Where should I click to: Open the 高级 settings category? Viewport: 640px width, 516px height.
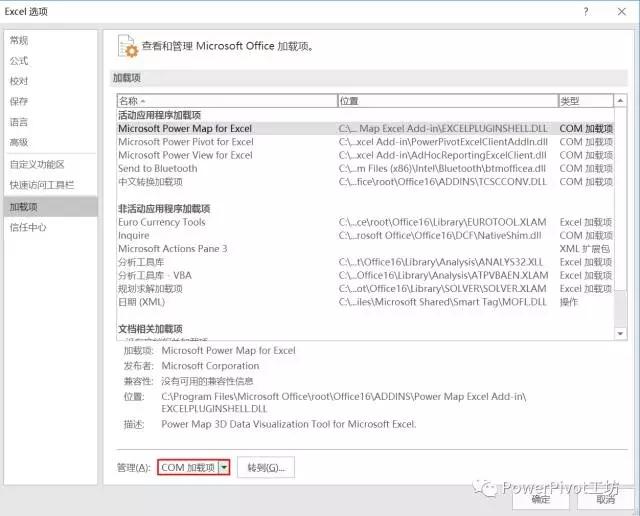tap(19, 142)
